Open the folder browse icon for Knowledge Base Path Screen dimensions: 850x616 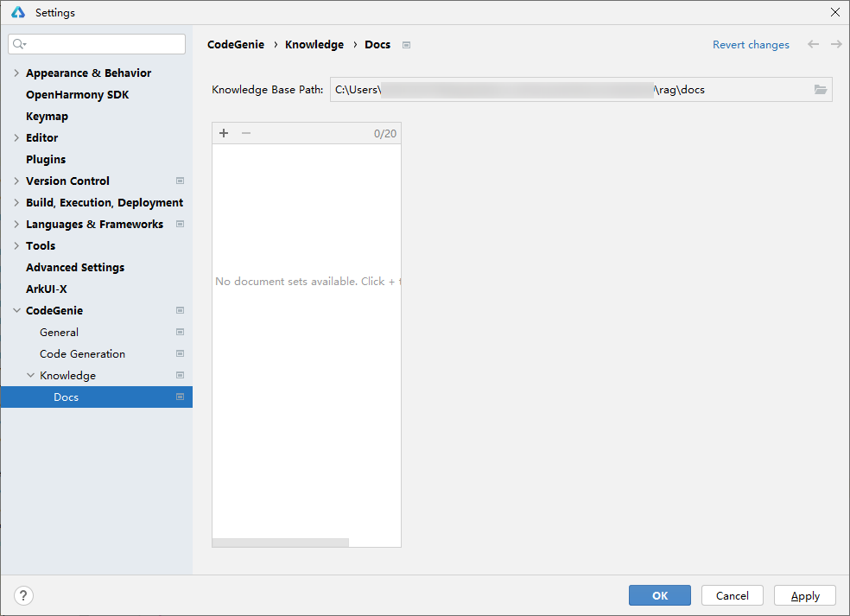[820, 90]
